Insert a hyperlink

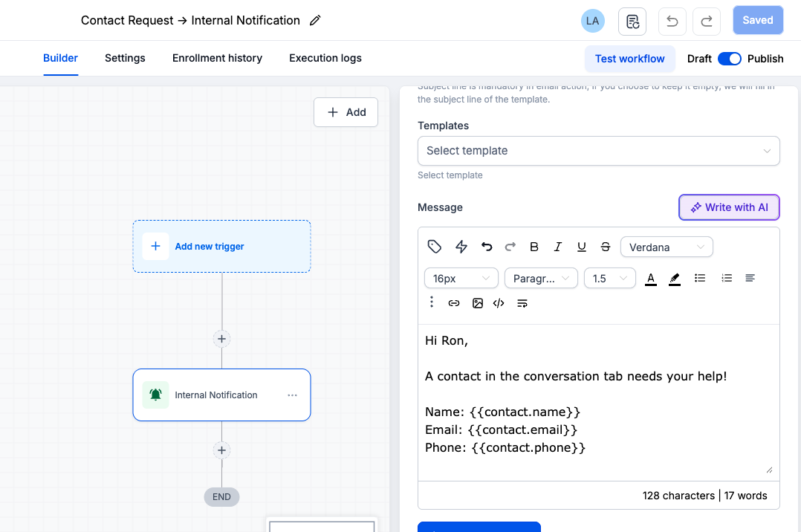tap(453, 303)
